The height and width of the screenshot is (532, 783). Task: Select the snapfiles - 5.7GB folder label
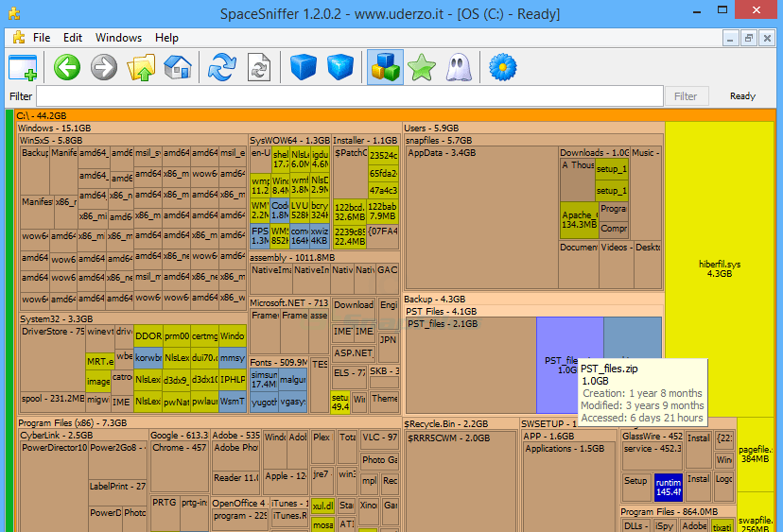pos(439,141)
